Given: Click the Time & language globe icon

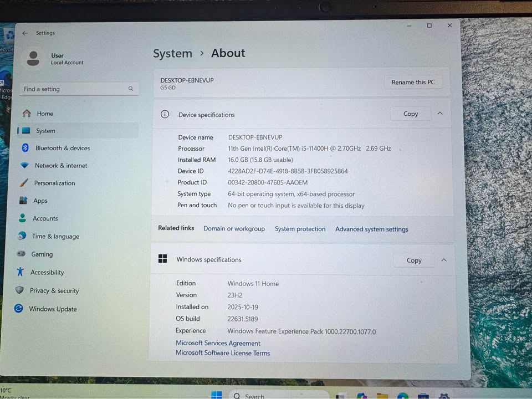Looking at the screenshot, I should [x=22, y=236].
